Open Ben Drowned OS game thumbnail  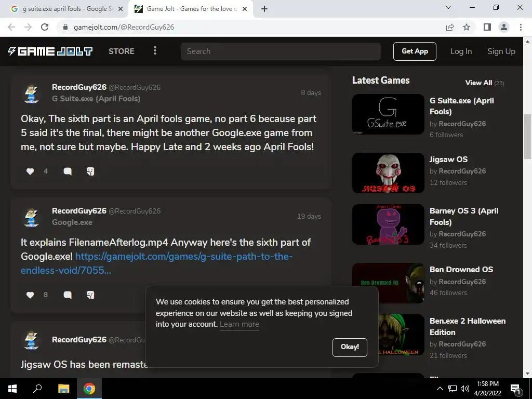click(x=388, y=283)
